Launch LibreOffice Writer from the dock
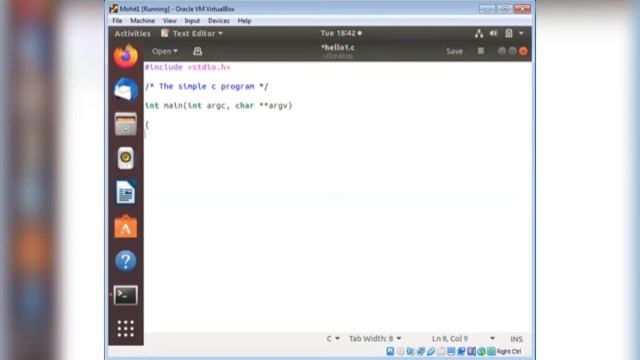Screen dimensions: 640x360 tap(126, 192)
